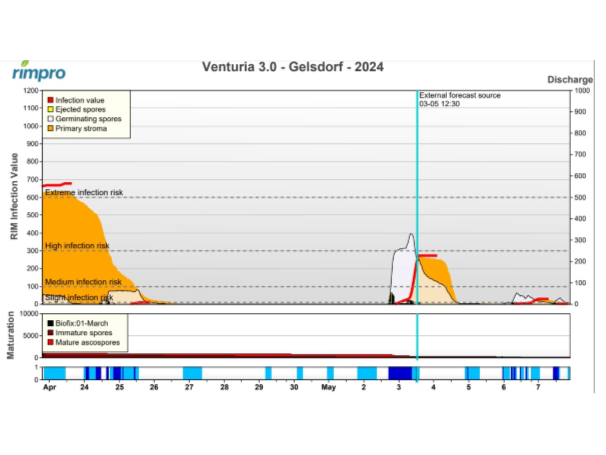This screenshot has width=606, height=455.
Task: Click the rimpro logo
Action: 39,71
